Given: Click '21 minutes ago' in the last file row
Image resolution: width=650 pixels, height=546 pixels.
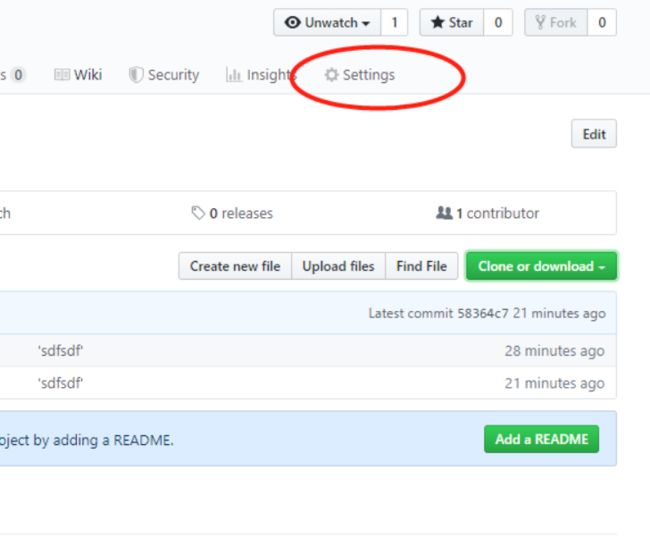Looking at the screenshot, I should [x=555, y=383].
